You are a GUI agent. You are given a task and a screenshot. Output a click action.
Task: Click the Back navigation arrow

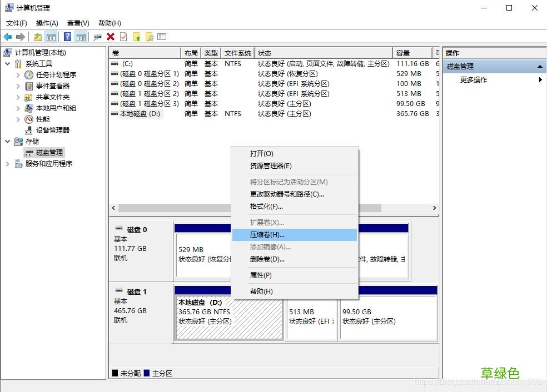coord(7,37)
